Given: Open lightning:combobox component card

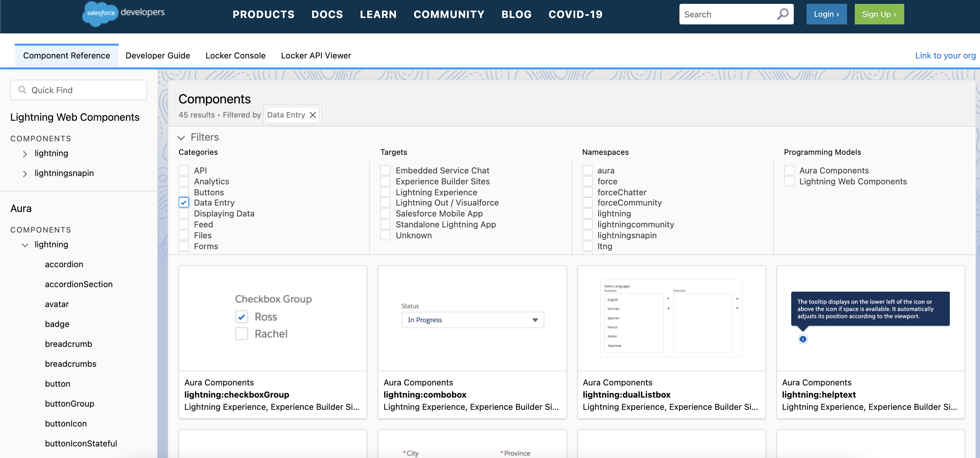Looking at the screenshot, I should [x=472, y=342].
